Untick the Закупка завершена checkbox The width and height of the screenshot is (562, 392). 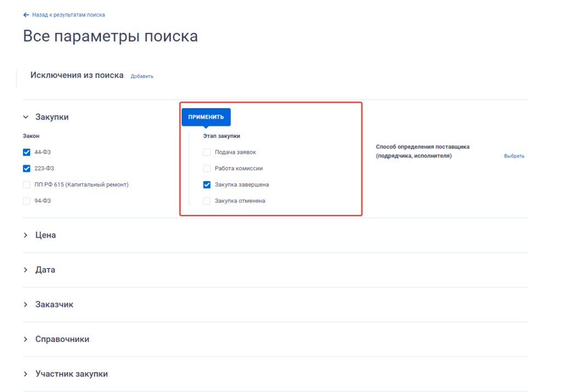click(x=207, y=184)
